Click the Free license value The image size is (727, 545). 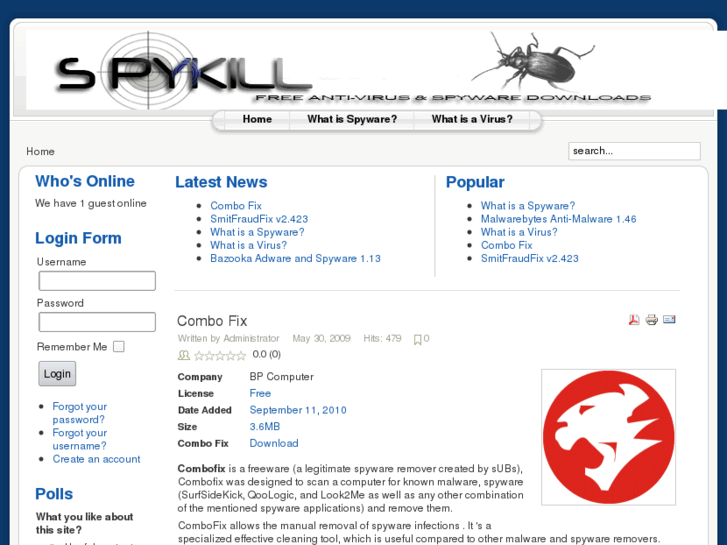pyautogui.click(x=260, y=393)
